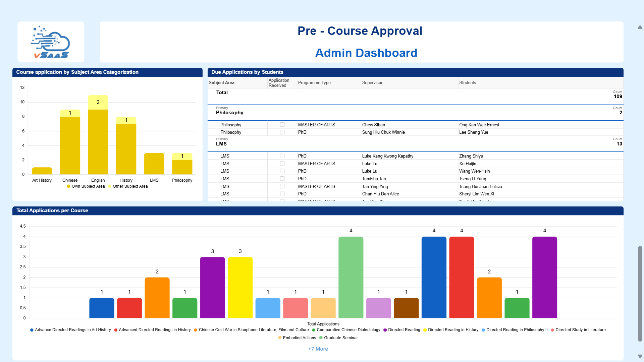Collapse the Philosophy primary group row
Image resolution: width=644 pixels, height=362 pixels.
coord(229,113)
